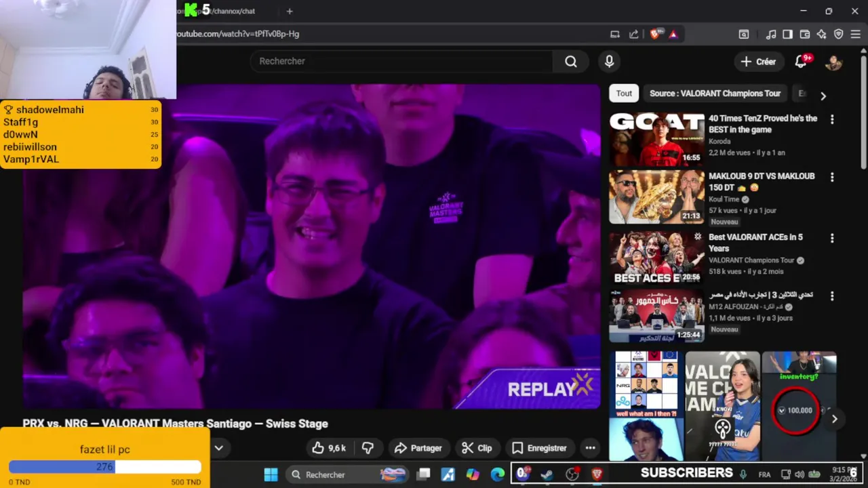
Task: Click the YouTube Rechercher search field
Action: coord(401,62)
